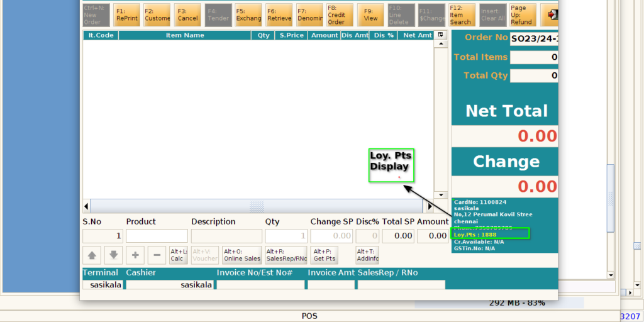Screen dimensions: 644x322
Task: Click Alt+T AddInfo button
Action: (367, 255)
